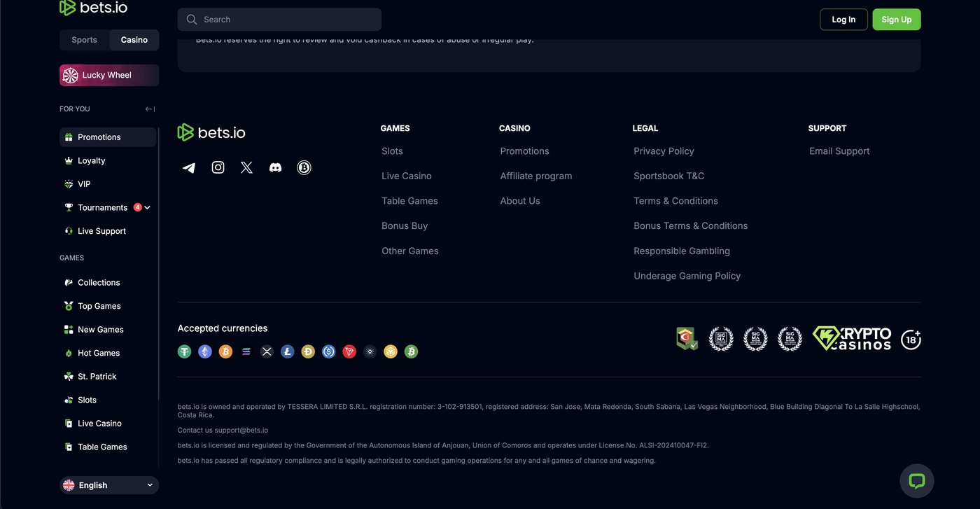
Task: Click the bets.io logo in footer
Action: [211, 132]
